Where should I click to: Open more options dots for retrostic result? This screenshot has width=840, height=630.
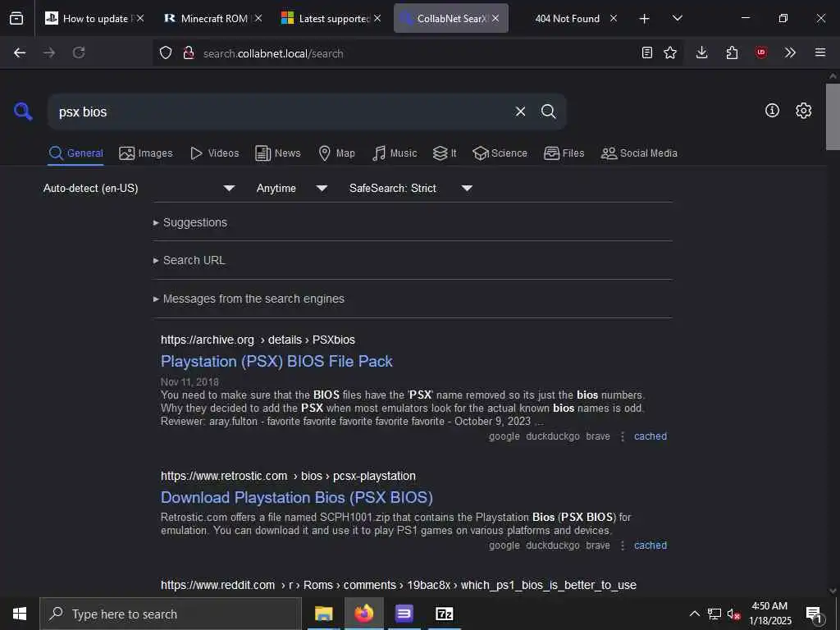click(x=622, y=546)
